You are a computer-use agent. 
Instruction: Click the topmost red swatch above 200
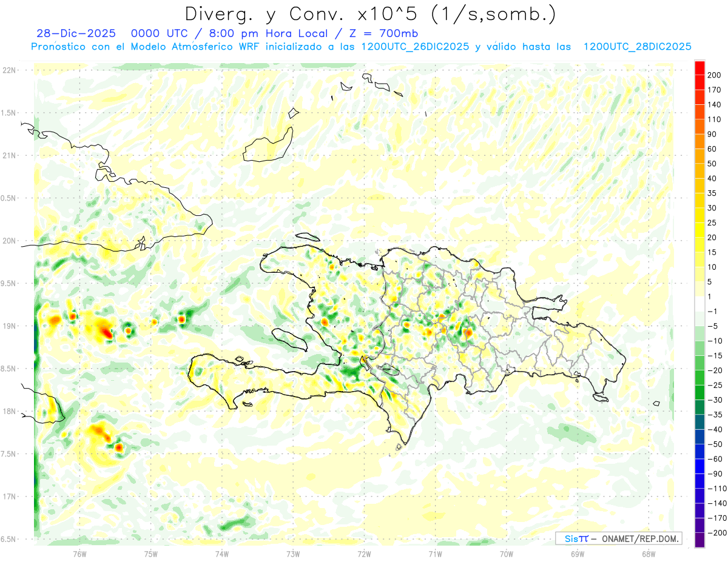pos(699,68)
